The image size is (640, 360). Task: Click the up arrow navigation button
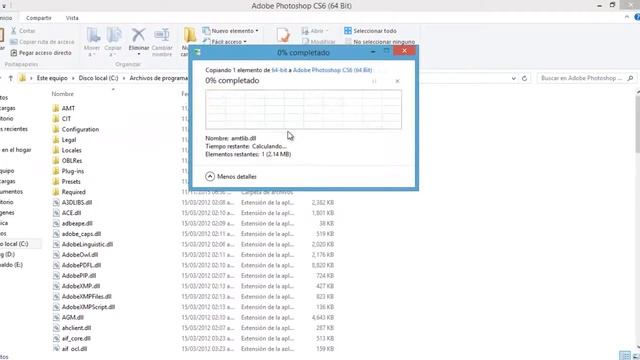point(11,78)
